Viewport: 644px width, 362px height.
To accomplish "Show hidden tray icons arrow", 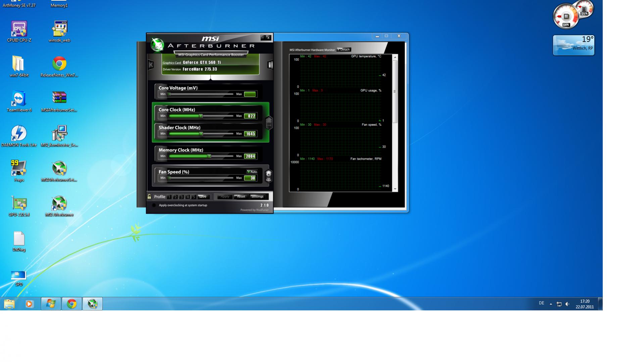I will (551, 304).
